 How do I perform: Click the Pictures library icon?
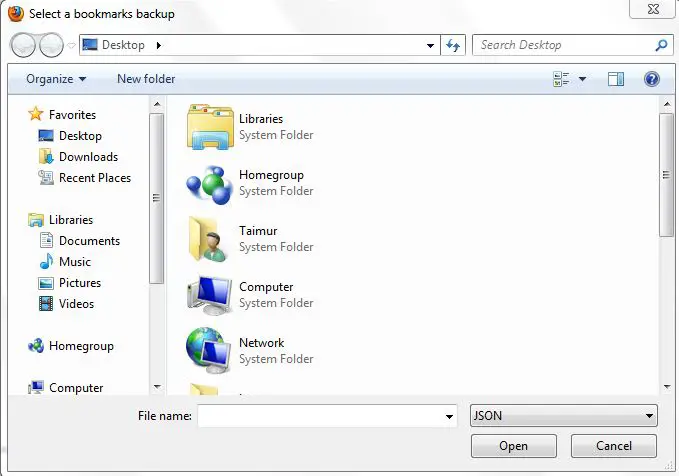click(46, 283)
